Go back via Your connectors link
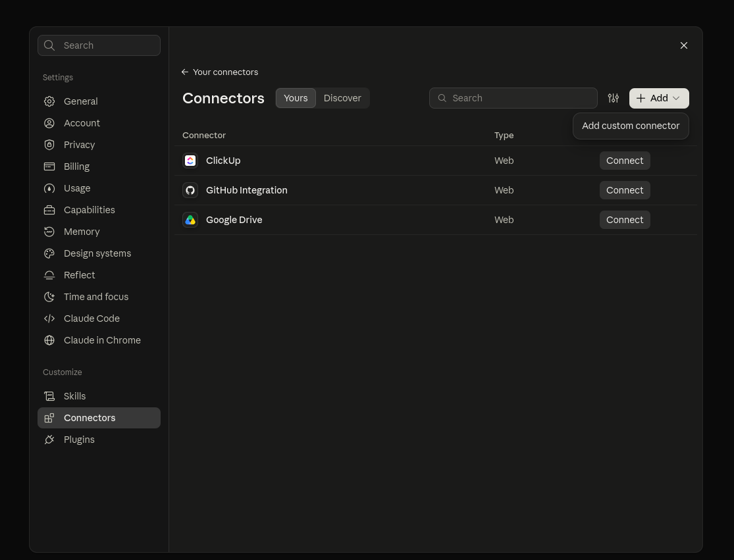This screenshot has width=734, height=560. (x=220, y=72)
